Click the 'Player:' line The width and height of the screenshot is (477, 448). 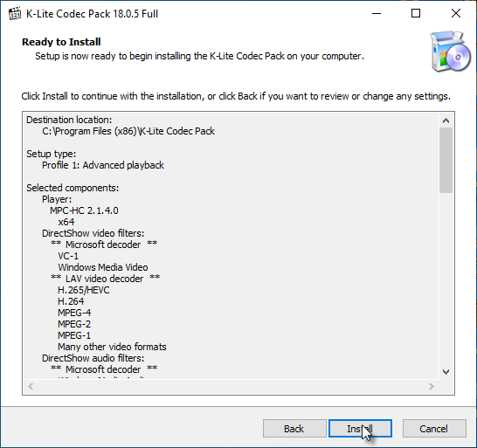point(57,199)
